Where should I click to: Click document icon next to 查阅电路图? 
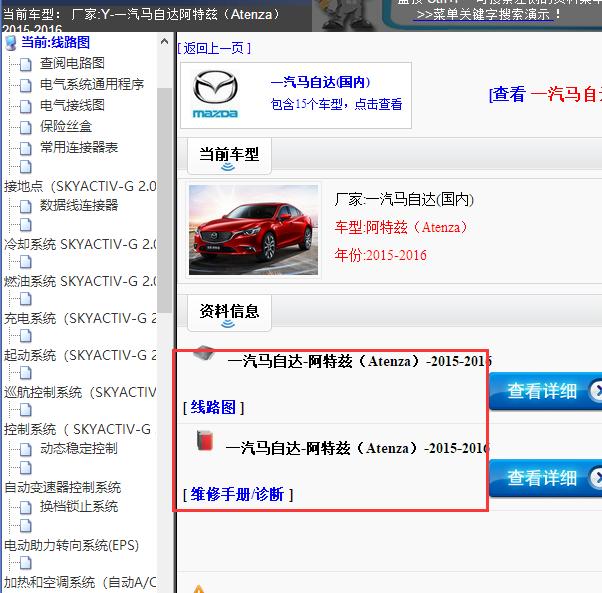click(x=26, y=64)
